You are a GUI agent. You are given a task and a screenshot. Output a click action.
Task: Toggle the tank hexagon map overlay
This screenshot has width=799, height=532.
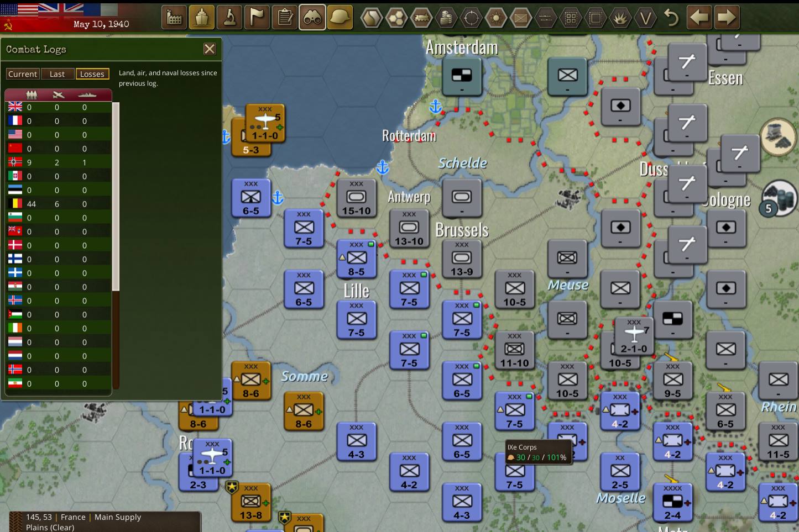(x=421, y=18)
